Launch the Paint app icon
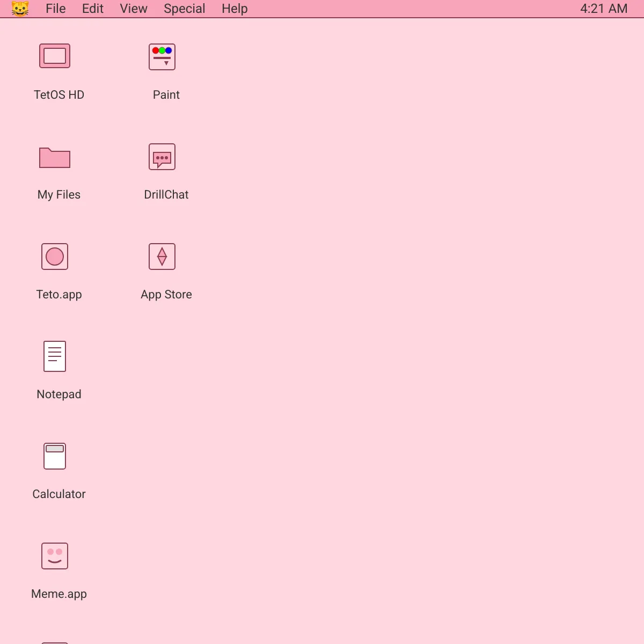The width and height of the screenshot is (644, 644). click(x=162, y=57)
